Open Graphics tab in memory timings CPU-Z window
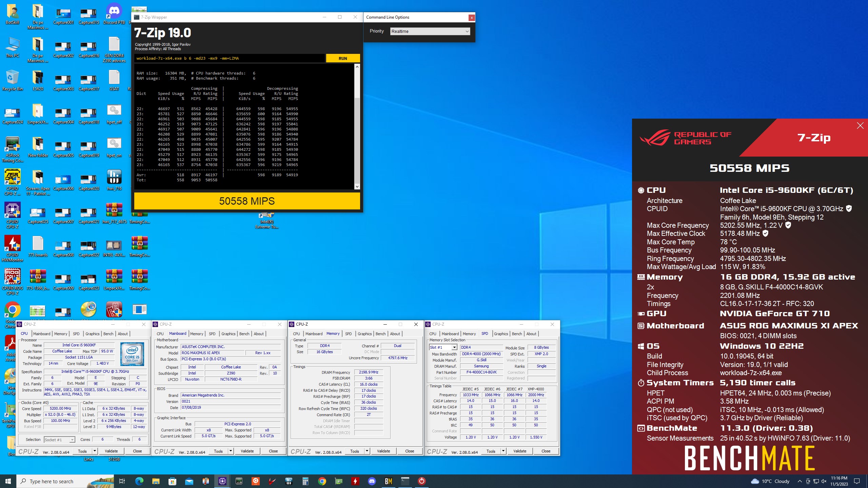This screenshot has height=488, width=868. click(x=365, y=334)
